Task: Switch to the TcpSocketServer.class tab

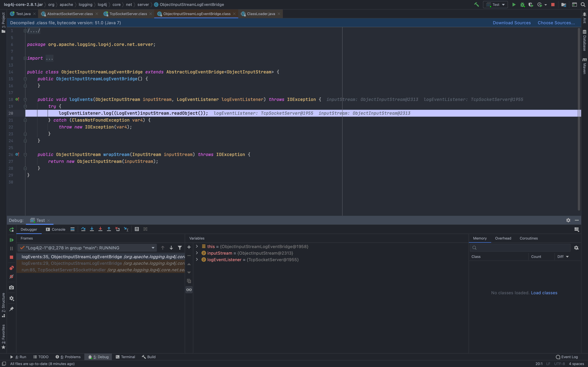Action: (128, 14)
